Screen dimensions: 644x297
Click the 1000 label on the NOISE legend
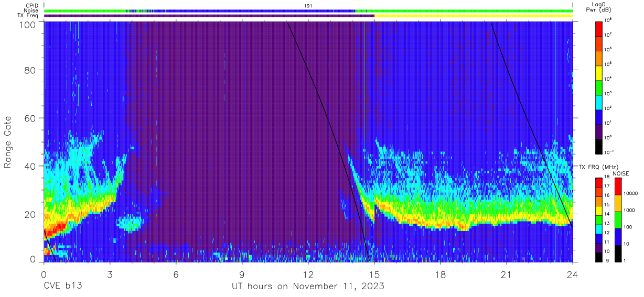click(629, 210)
